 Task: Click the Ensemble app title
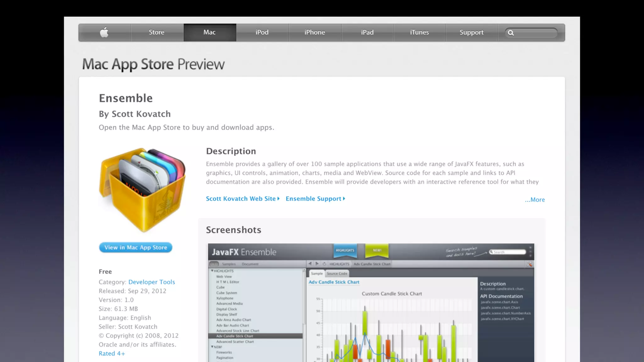[126, 98]
